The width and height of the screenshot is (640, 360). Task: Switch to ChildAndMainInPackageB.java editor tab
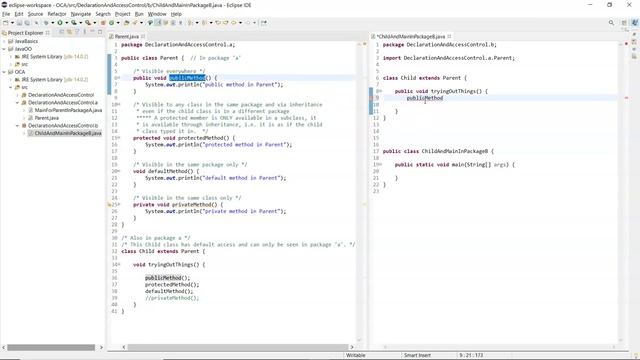tap(411, 36)
